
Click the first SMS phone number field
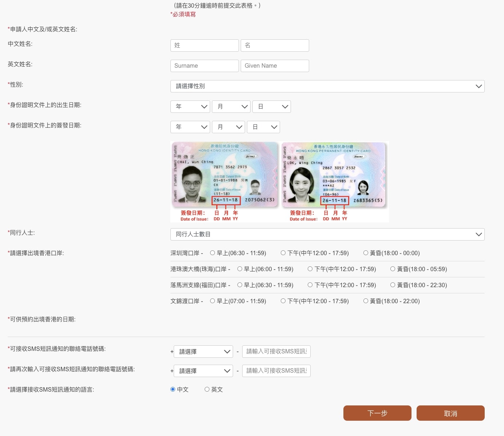click(276, 352)
